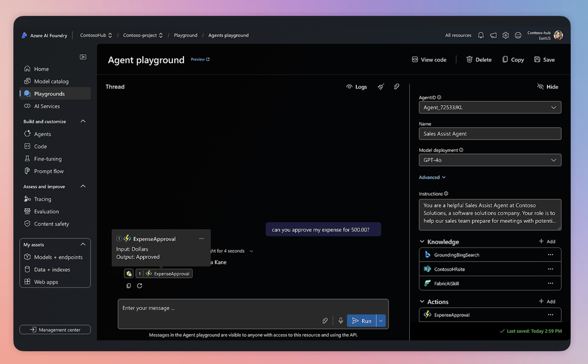Open notifications bell icon
The height and width of the screenshot is (364, 588).
click(481, 35)
